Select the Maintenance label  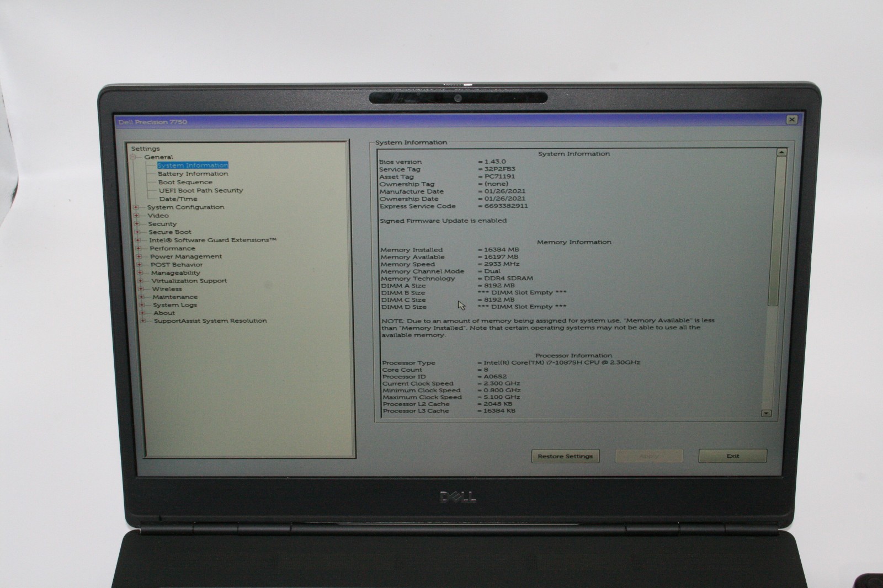[175, 297]
